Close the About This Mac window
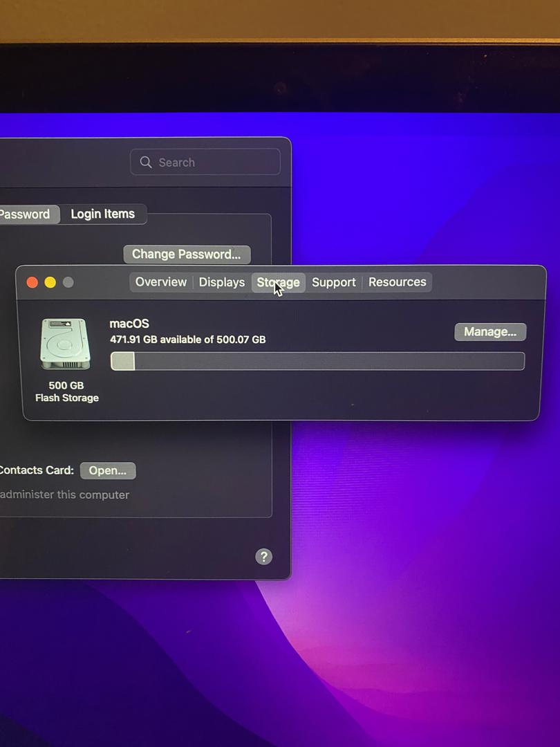This screenshot has height=747, width=560. pos(32,282)
